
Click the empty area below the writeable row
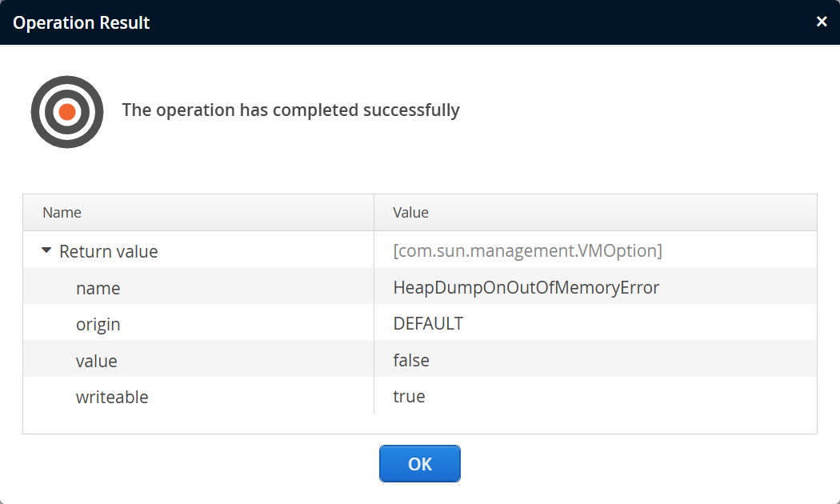point(419,424)
